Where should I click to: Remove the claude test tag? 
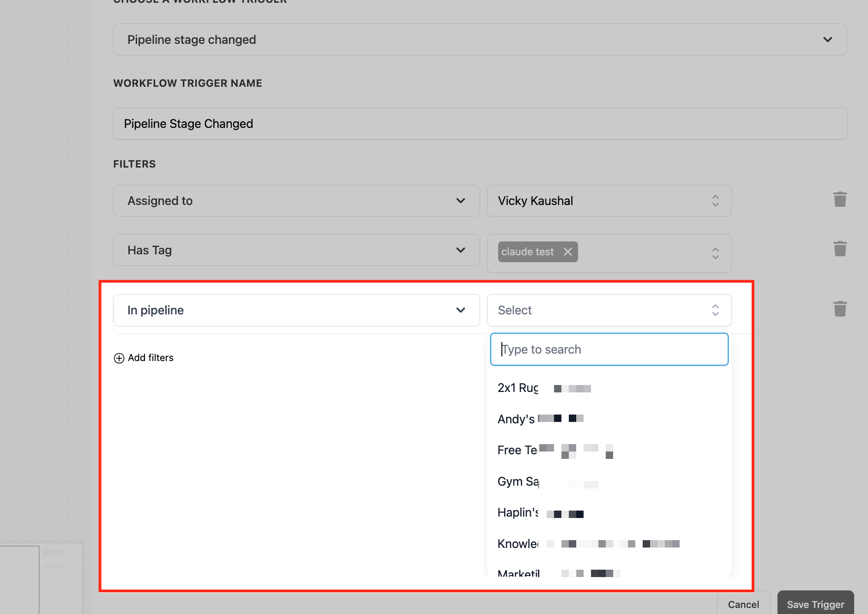pyautogui.click(x=568, y=252)
